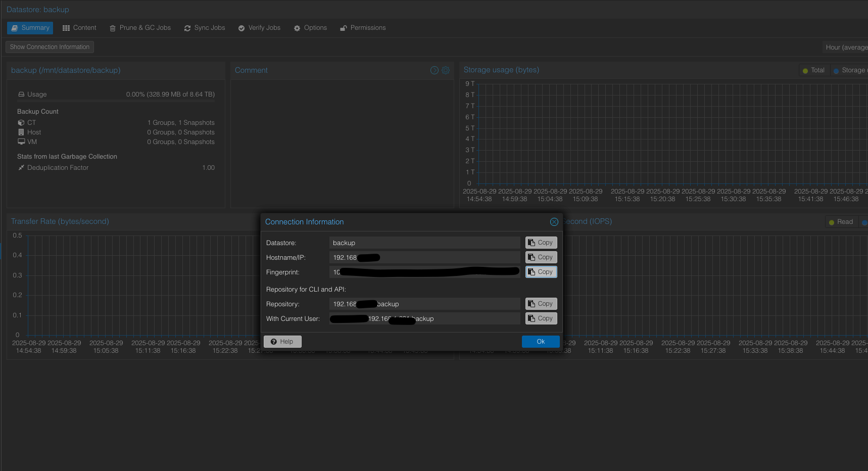Click the Summary tab book icon

tap(15, 28)
